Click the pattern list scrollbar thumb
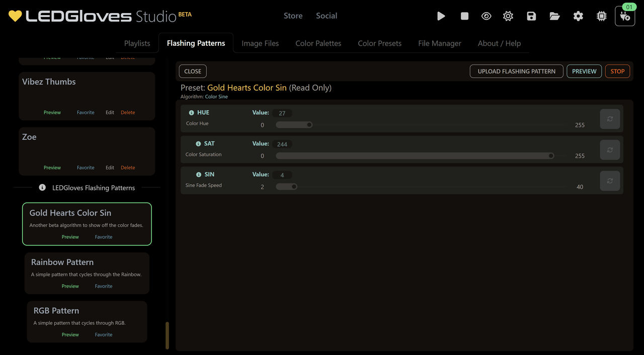The image size is (644, 355). coord(167,335)
